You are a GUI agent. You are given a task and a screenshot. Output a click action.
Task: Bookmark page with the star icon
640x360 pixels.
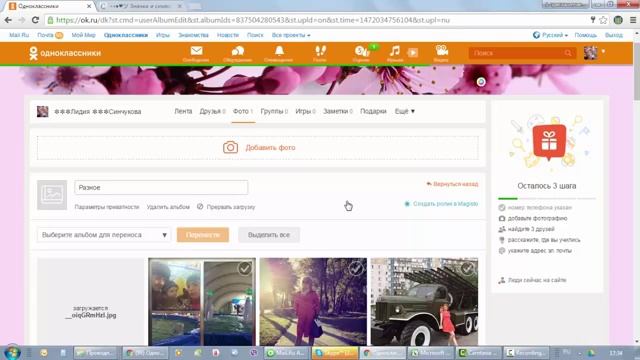click(603, 20)
